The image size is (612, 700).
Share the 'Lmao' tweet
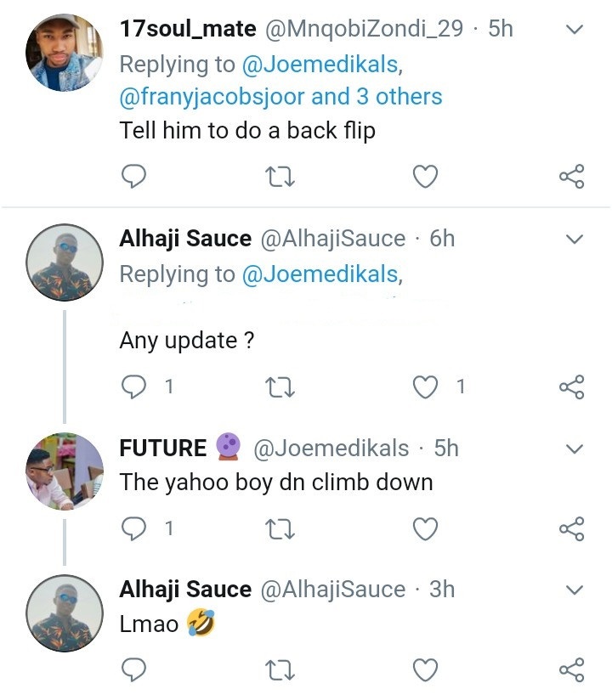point(571,669)
